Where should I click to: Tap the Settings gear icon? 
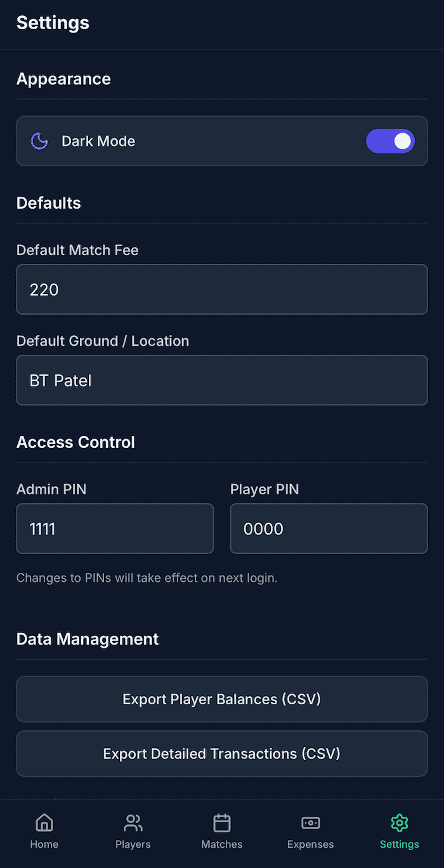[400, 824]
